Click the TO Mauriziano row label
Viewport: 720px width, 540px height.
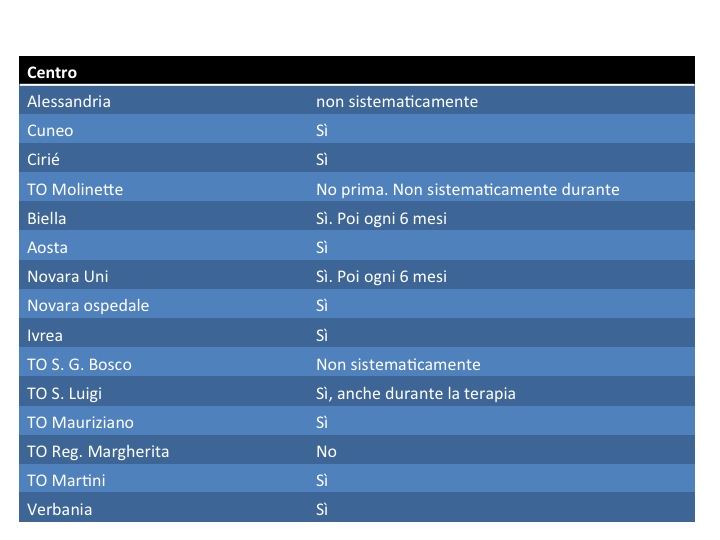[x=80, y=422]
